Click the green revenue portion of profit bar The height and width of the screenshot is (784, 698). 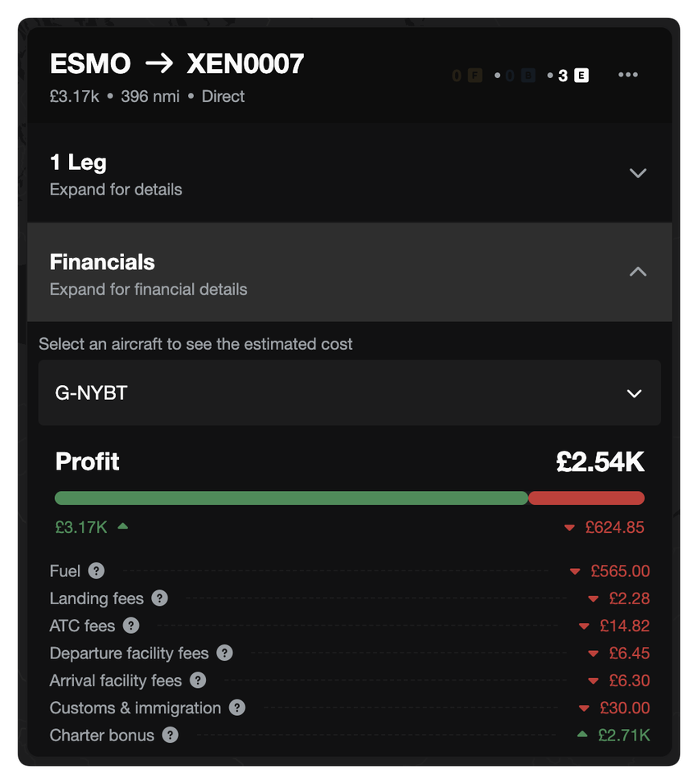point(291,497)
